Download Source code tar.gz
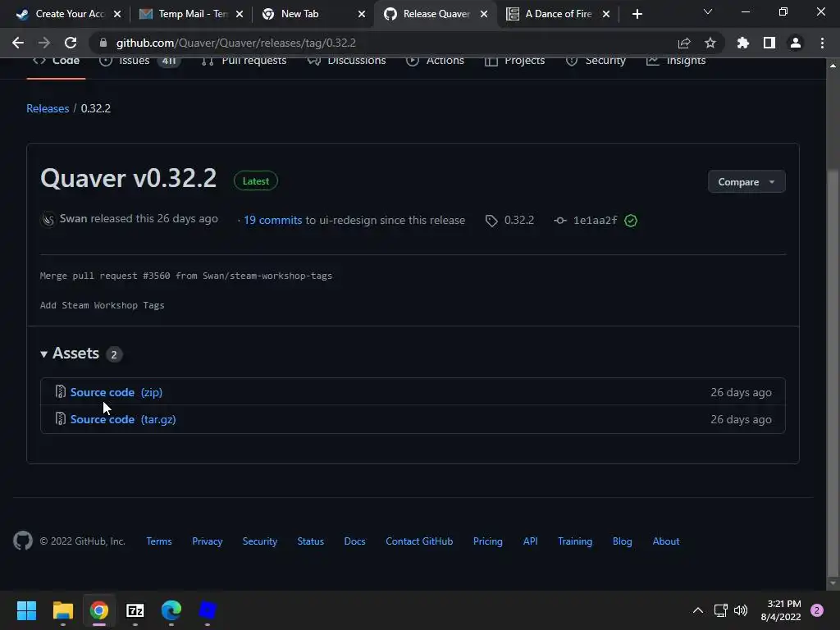This screenshot has width=840, height=630. (123, 419)
